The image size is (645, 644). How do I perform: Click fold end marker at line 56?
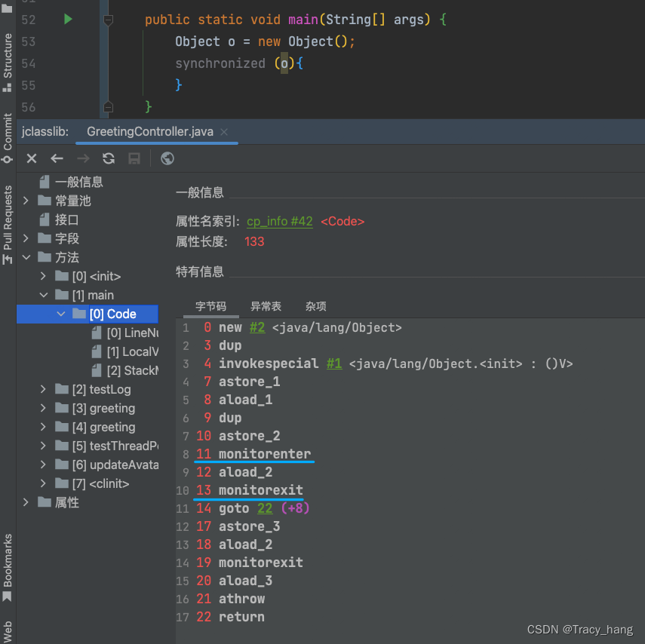108,107
